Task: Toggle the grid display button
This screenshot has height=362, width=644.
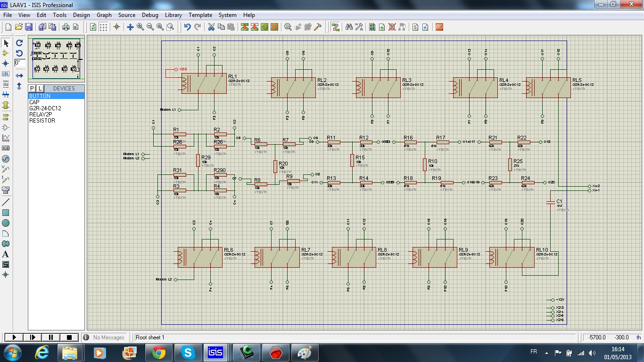Action: click(103, 27)
